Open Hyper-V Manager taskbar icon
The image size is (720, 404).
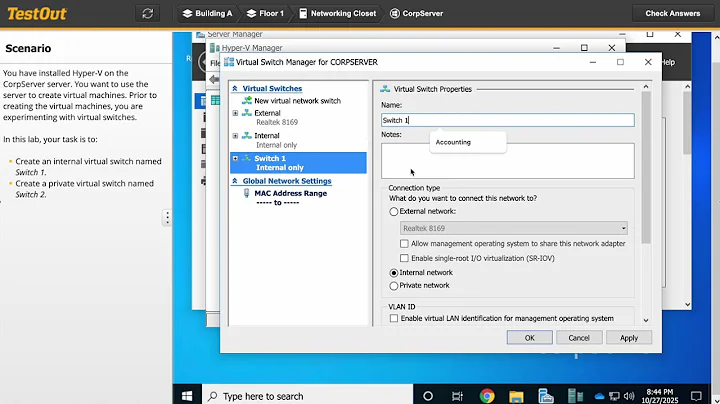click(x=575, y=396)
